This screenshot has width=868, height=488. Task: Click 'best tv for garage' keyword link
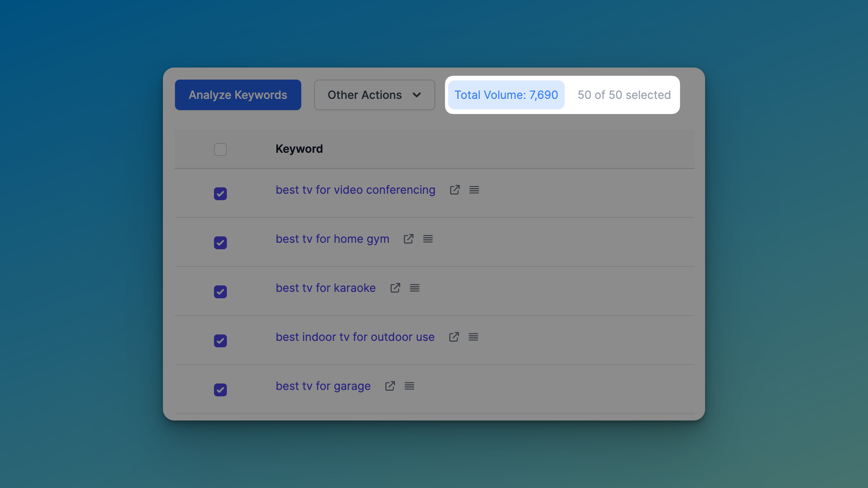click(323, 386)
